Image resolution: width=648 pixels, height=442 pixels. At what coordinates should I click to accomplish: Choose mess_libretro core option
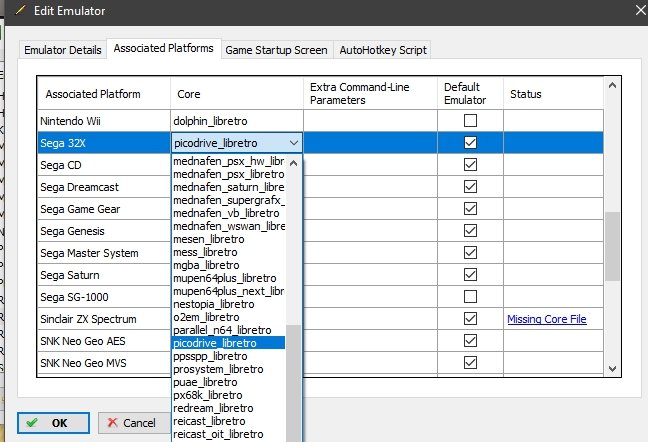(229, 252)
